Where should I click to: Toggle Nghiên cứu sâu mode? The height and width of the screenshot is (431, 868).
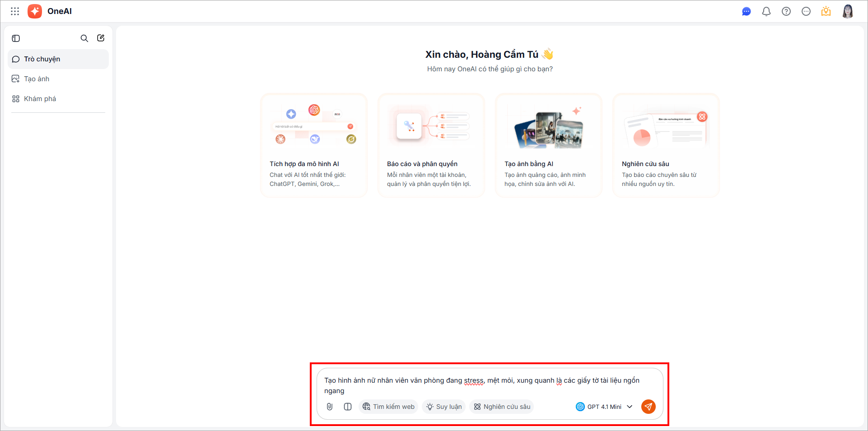pos(502,407)
